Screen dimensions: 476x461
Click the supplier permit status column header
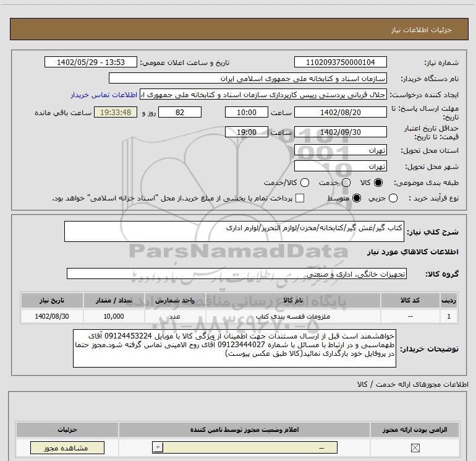click(244, 429)
